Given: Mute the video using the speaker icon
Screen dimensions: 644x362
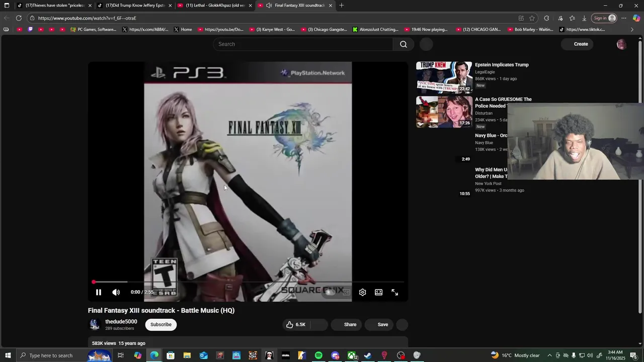Looking at the screenshot, I should click(116, 292).
